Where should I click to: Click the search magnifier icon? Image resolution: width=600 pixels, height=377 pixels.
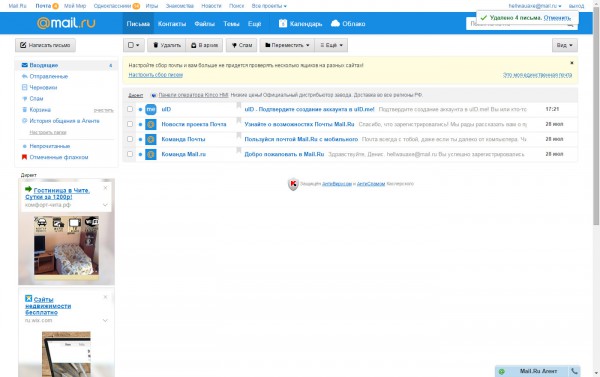pyautogui.click(x=570, y=25)
